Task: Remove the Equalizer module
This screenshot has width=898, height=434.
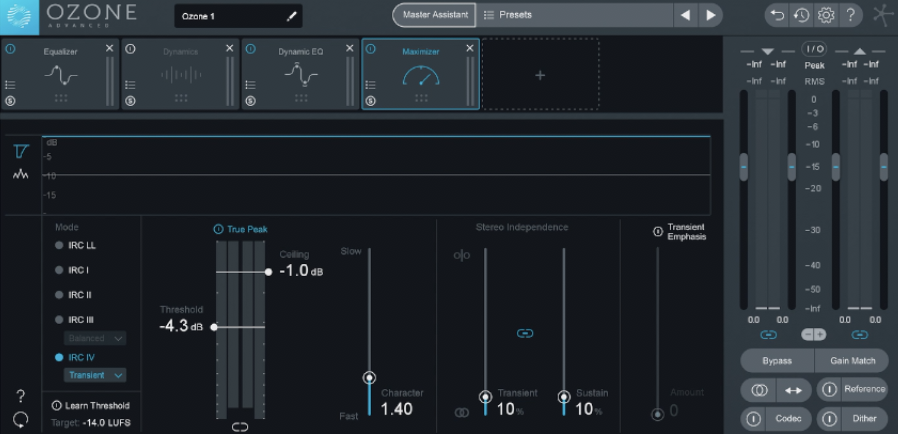Action: pyautogui.click(x=109, y=48)
